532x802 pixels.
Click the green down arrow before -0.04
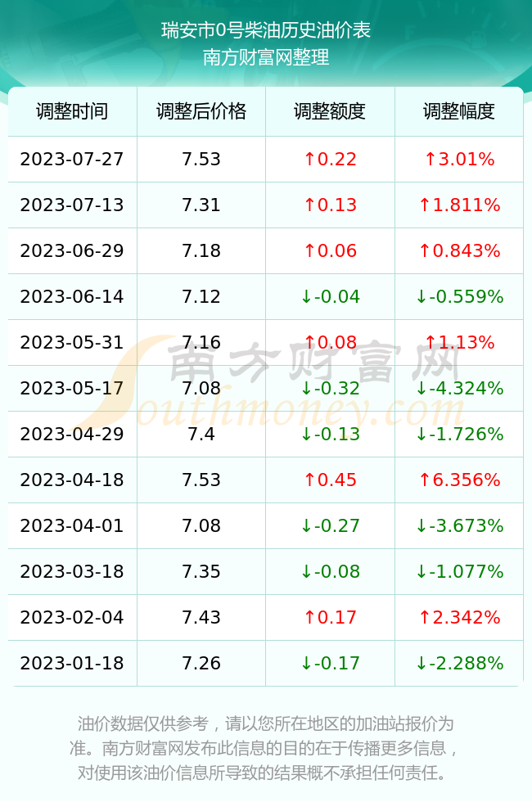click(306, 296)
